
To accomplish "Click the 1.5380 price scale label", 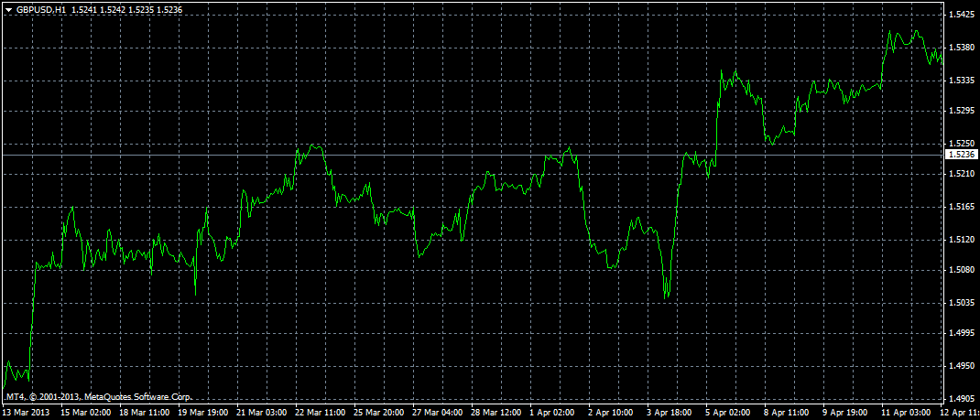I will (x=961, y=48).
